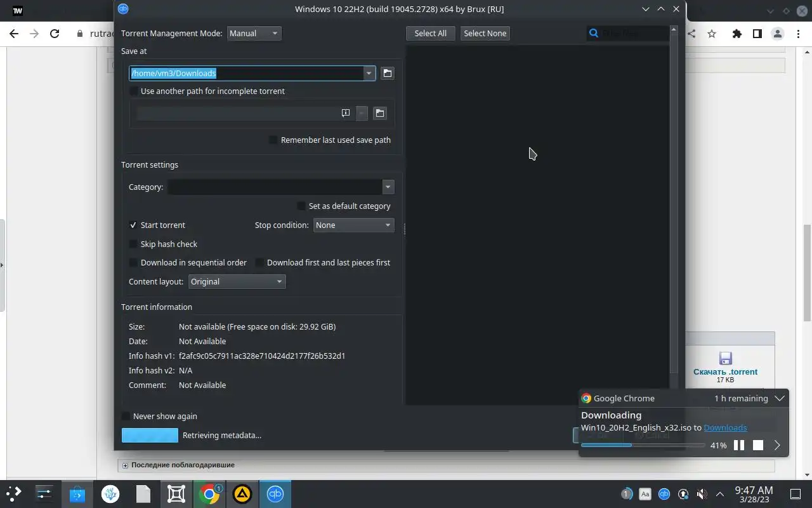Screen dimensions: 812x508
Task: Open the Category dropdown
Action: [x=388, y=187]
